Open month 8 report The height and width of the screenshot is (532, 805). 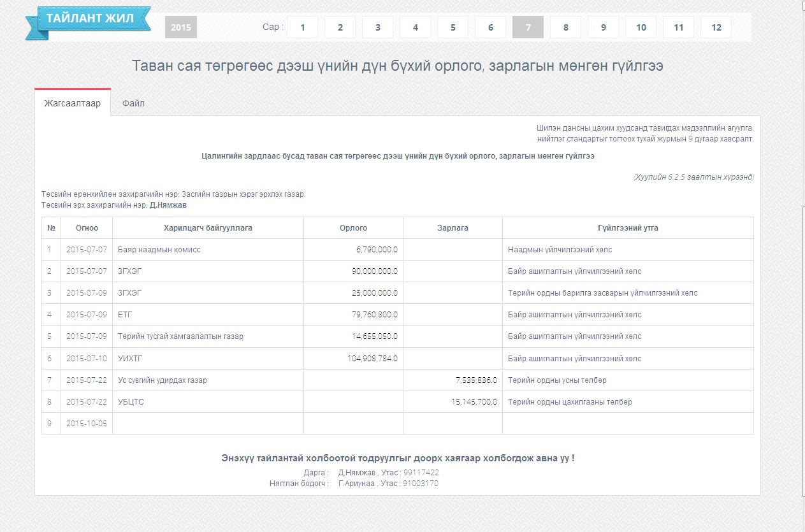click(x=565, y=27)
